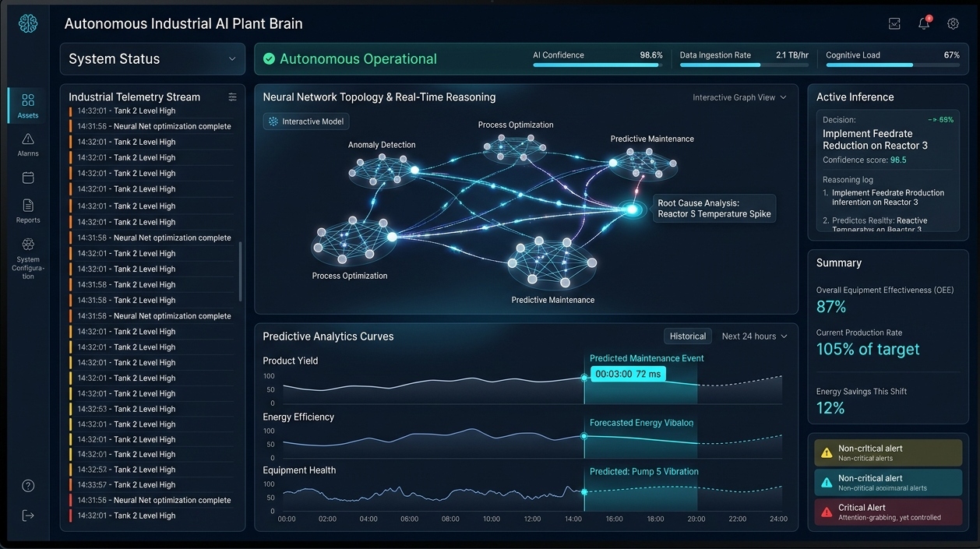The width and height of the screenshot is (980, 549).
Task: Click the yellow warning alert icon
Action: (827, 453)
